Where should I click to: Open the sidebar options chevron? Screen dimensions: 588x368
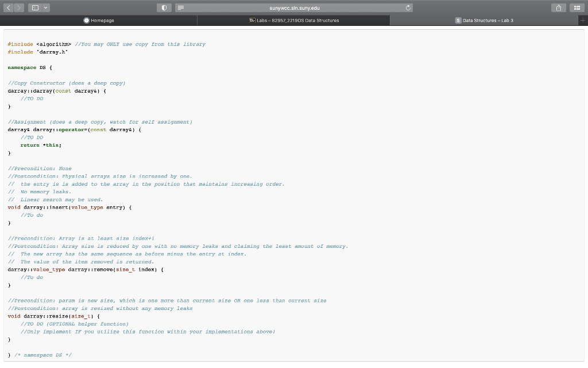point(45,7)
